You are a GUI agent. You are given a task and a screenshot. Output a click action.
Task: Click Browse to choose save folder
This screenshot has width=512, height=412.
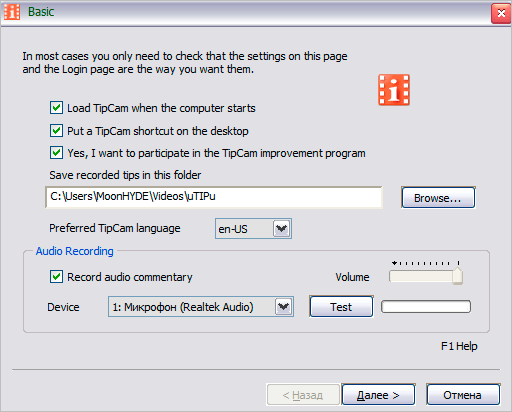point(438,198)
